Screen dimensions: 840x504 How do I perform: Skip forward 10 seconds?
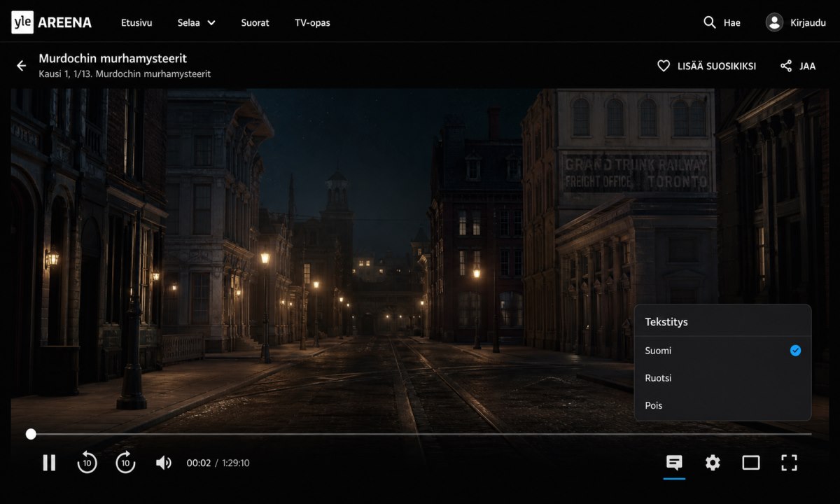(x=125, y=463)
